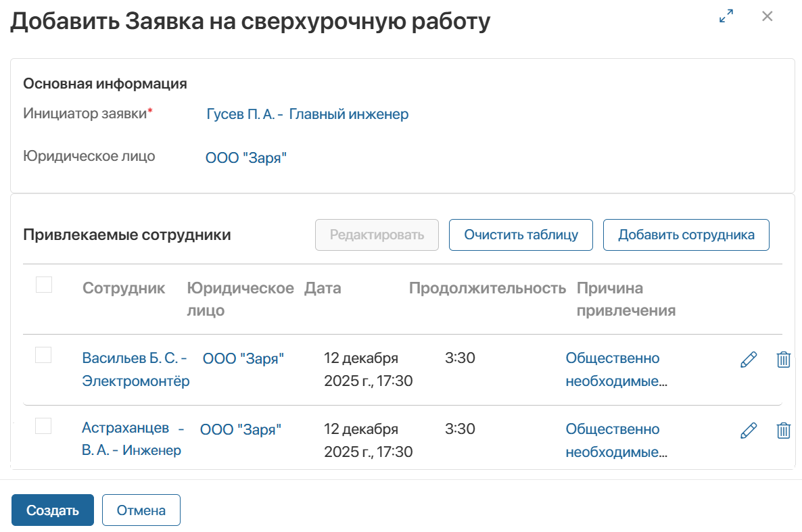Delete the Васильев Б. С. row

click(783, 360)
